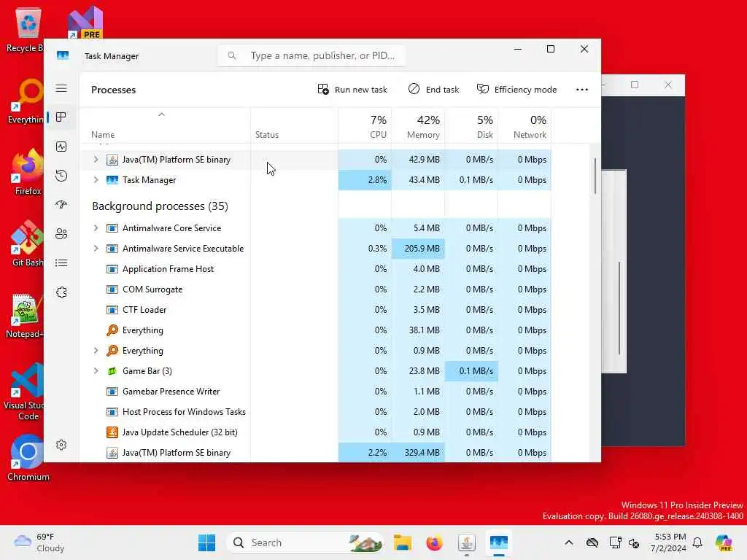Open the Performance page icon in sidebar
The width and height of the screenshot is (747, 560).
pos(61,147)
